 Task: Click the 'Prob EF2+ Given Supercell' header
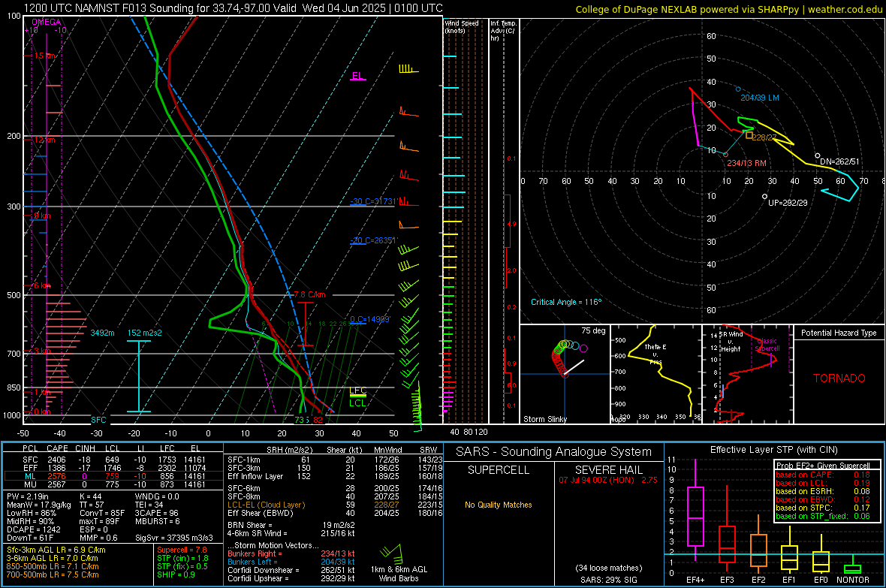coord(823,466)
